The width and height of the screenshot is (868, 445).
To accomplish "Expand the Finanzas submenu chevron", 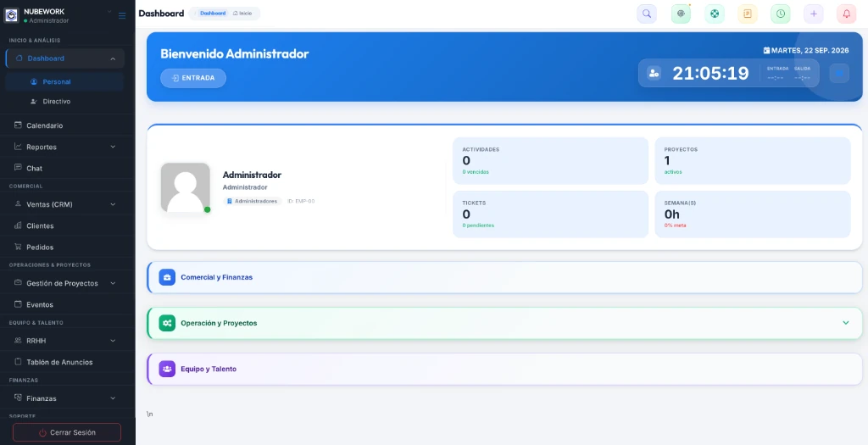I will pos(113,398).
